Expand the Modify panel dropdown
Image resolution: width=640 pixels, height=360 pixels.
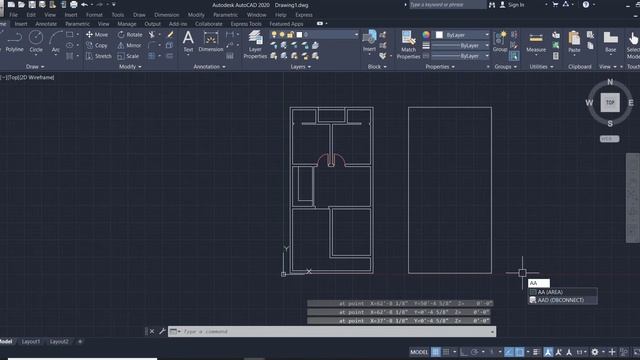tap(130, 67)
